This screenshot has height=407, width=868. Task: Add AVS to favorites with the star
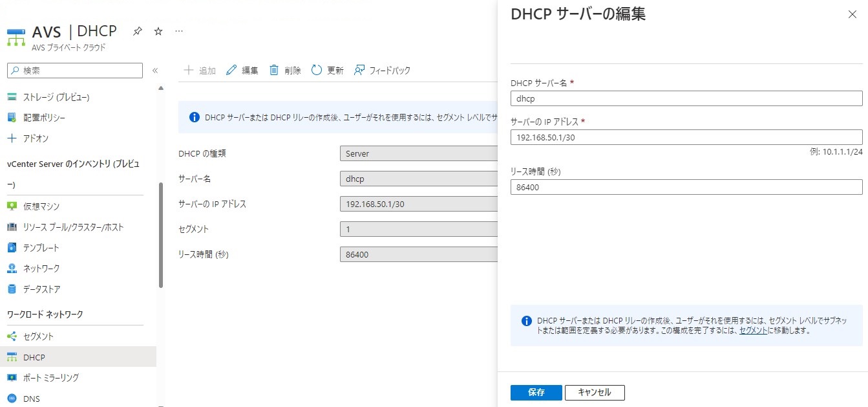coord(158,30)
